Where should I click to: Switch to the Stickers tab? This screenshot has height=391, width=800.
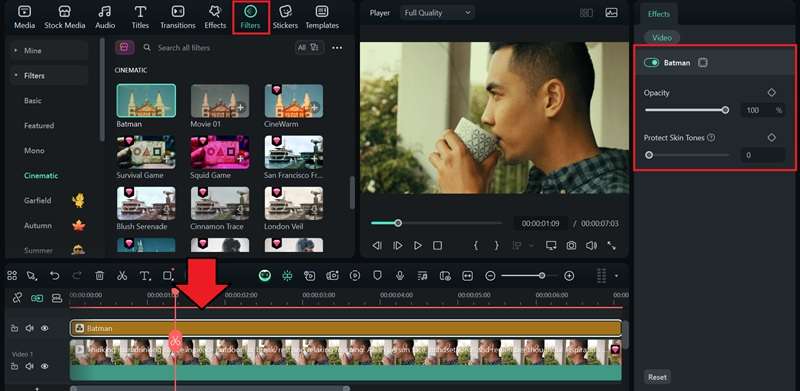tap(285, 17)
